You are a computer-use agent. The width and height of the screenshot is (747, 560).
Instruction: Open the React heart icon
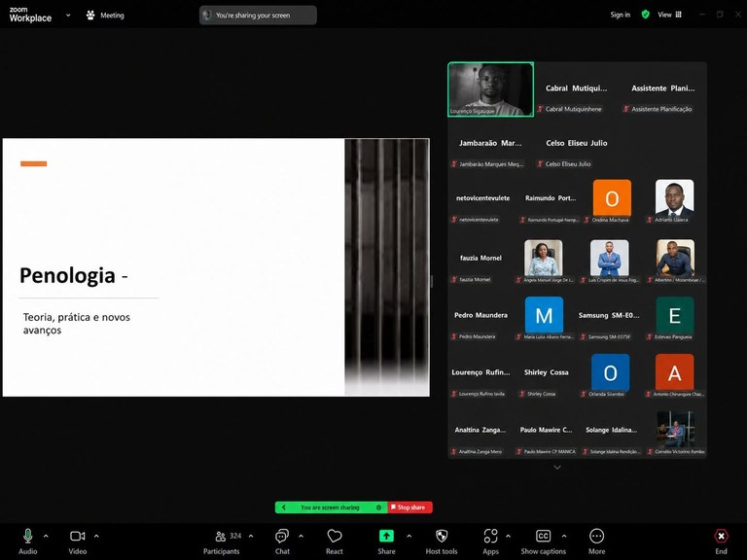pos(335,537)
